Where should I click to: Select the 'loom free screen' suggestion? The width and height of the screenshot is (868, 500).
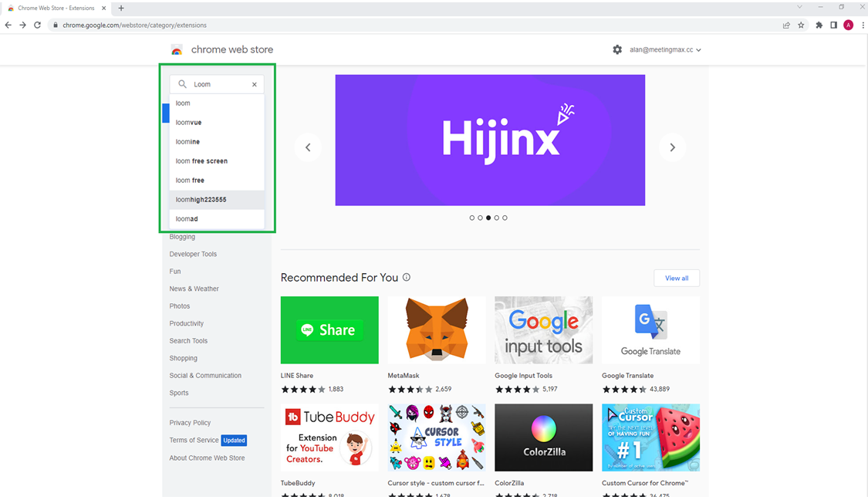217,161
